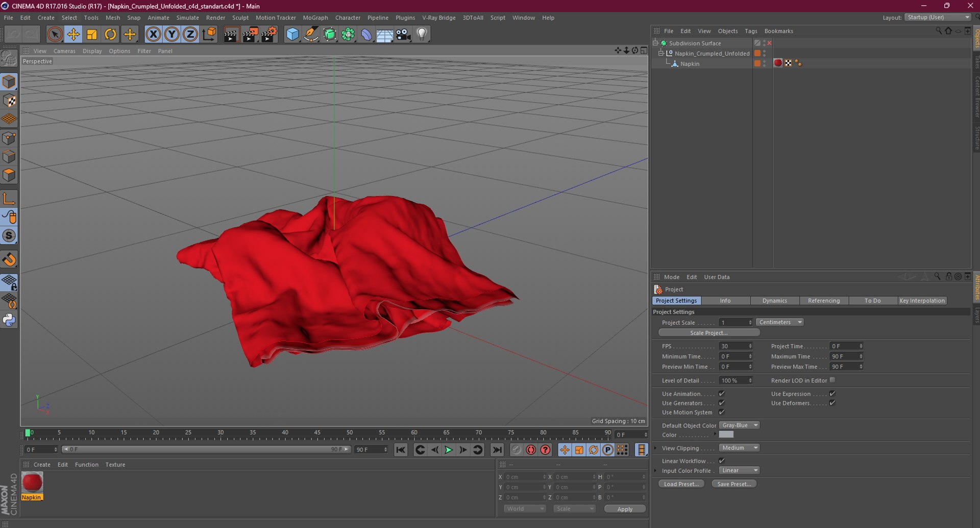Toggle Y axis lock
The image size is (980, 528).
(172, 34)
